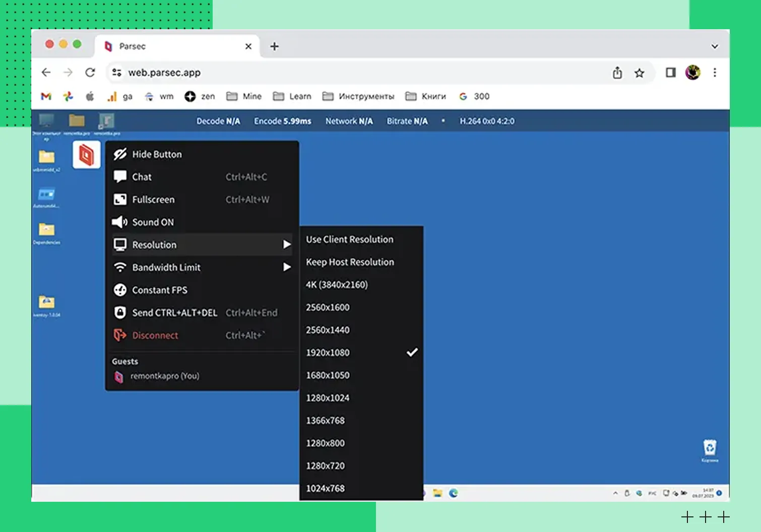Select the checked 1920x1080 resolution
Screen dimensions: 761x532
coord(328,353)
